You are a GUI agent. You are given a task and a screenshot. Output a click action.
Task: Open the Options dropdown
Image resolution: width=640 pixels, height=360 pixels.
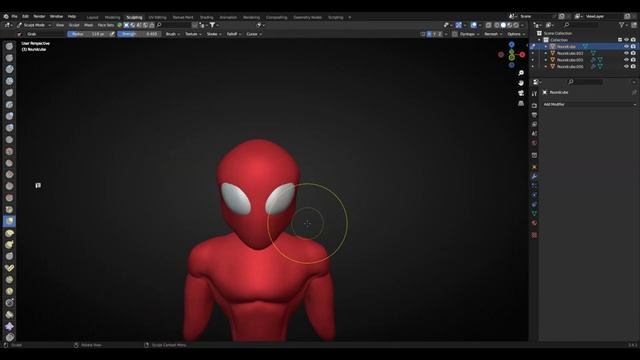pos(516,34)
